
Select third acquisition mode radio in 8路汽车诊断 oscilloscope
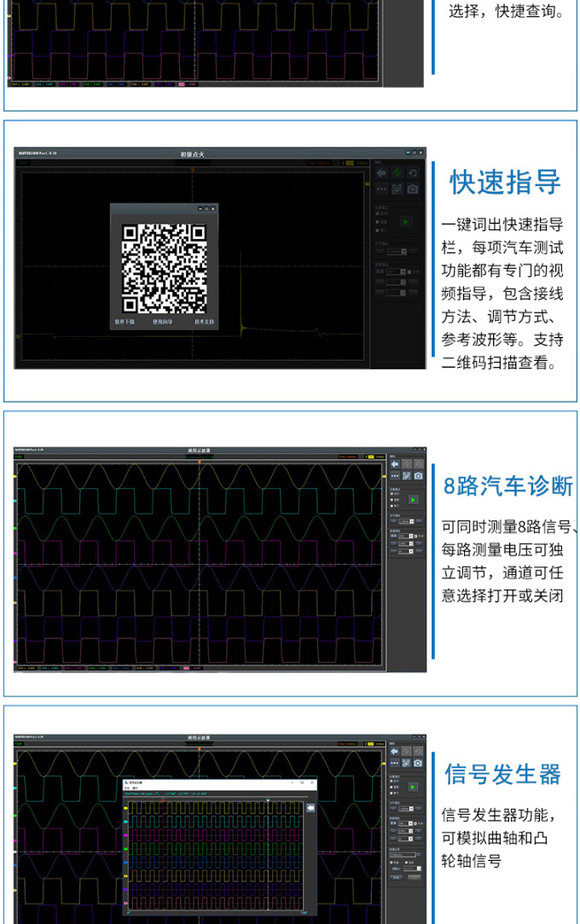(x=391, y=506)
